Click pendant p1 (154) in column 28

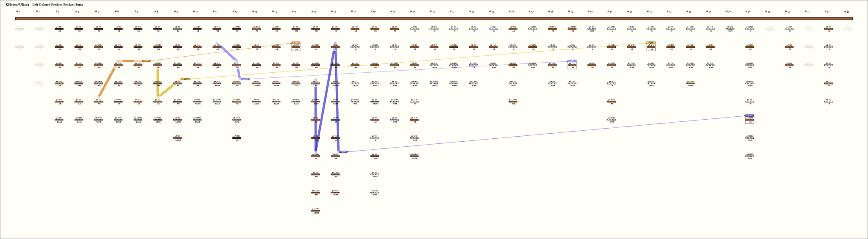552,29
